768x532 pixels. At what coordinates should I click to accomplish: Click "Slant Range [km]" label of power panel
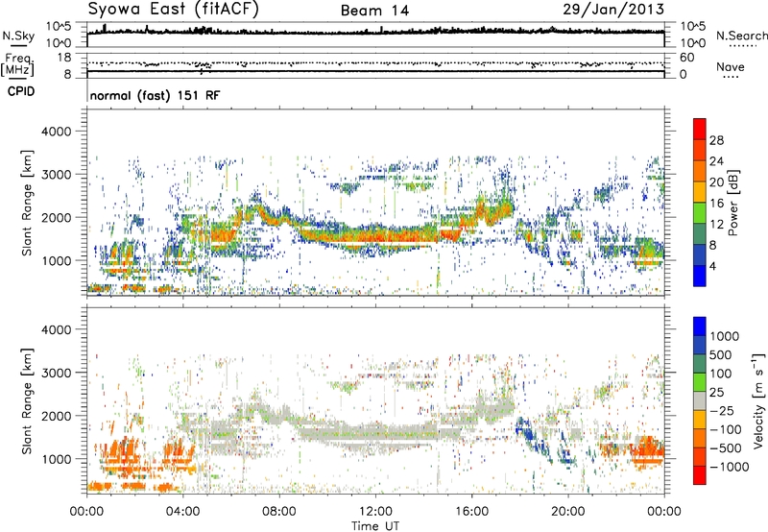(x=27, y=203)
